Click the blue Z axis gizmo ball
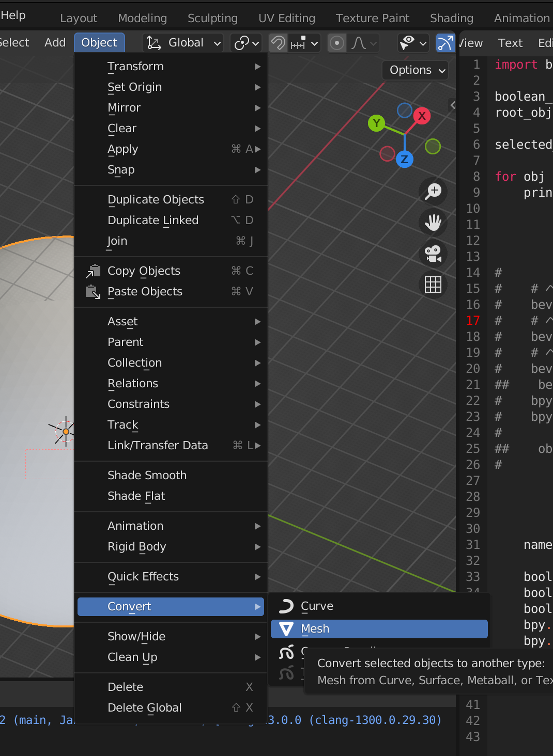The width and height of the screenshot is (553, 756). click(404, 159)
